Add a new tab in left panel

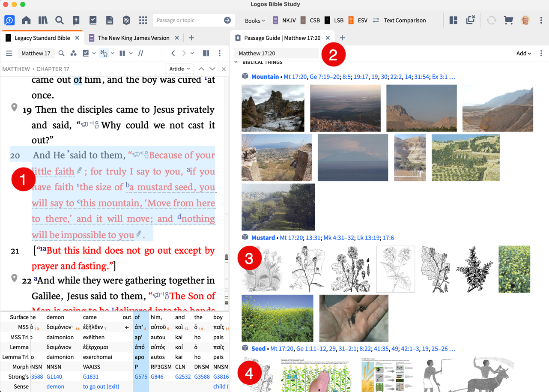pos(191,38)
